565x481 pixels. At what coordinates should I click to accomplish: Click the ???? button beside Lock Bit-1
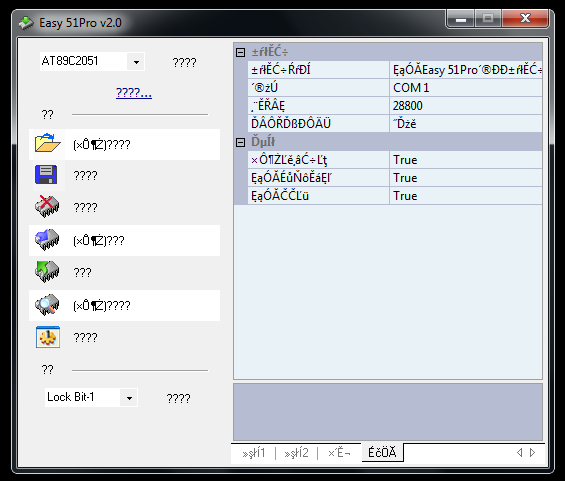178,398
